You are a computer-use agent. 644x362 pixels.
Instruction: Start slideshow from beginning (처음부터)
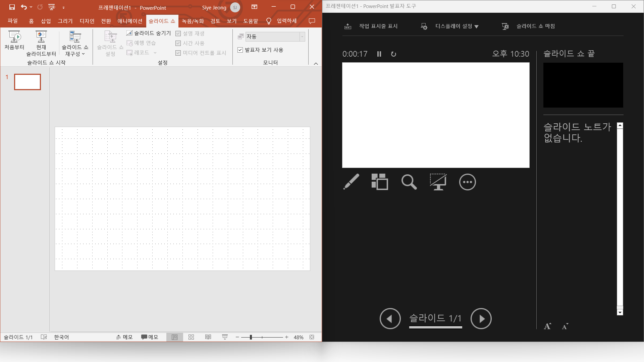(x=14, y=40)
